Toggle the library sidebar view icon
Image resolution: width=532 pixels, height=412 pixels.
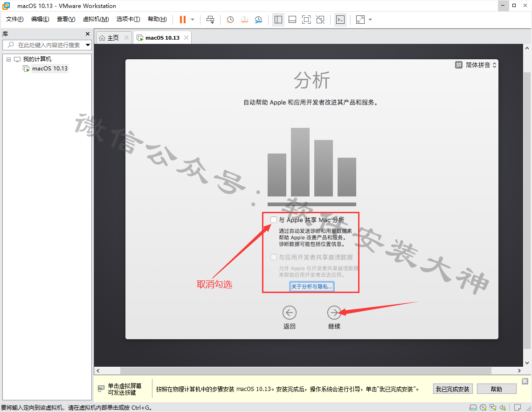(x=278, y=20)
